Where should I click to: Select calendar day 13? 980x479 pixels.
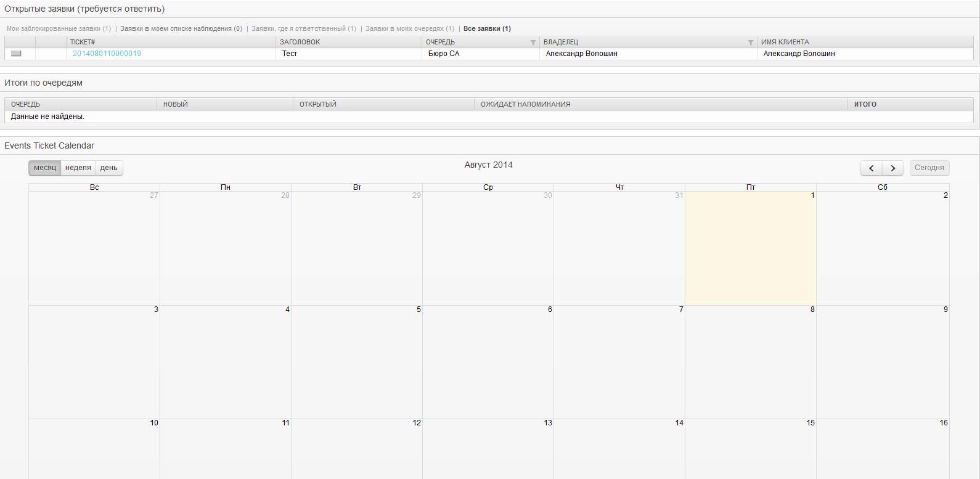click(x=488, y=449)
